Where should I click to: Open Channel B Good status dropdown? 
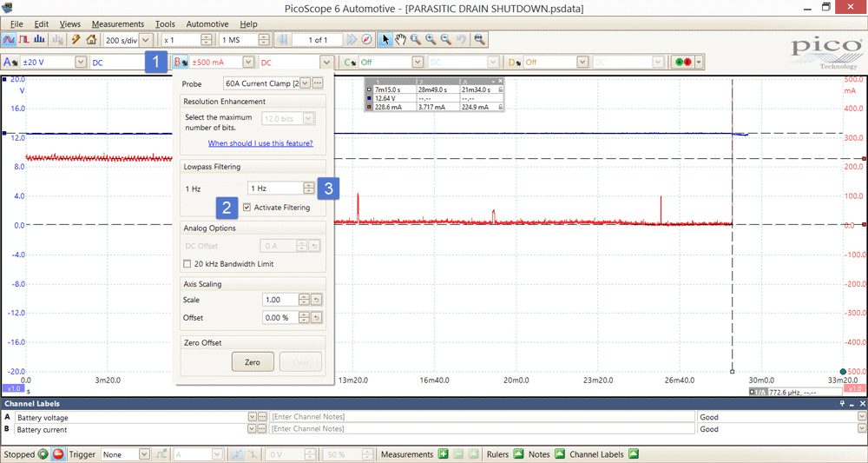coord(862,428)
